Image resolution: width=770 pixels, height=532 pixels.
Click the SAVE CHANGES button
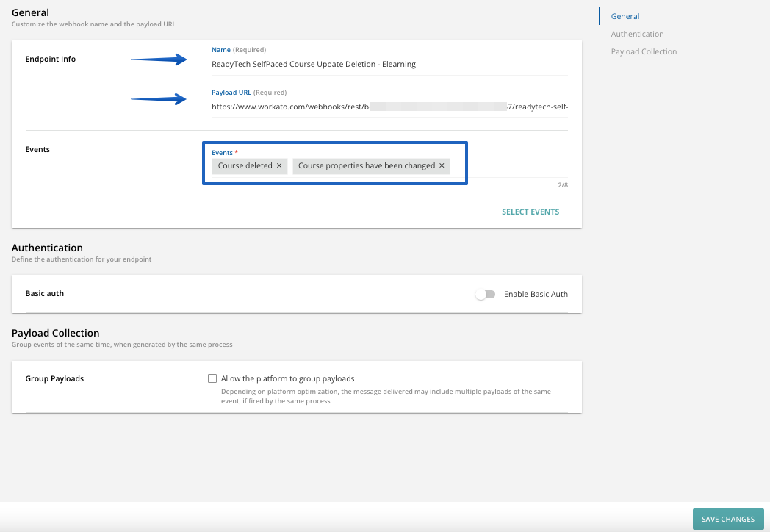727,519
